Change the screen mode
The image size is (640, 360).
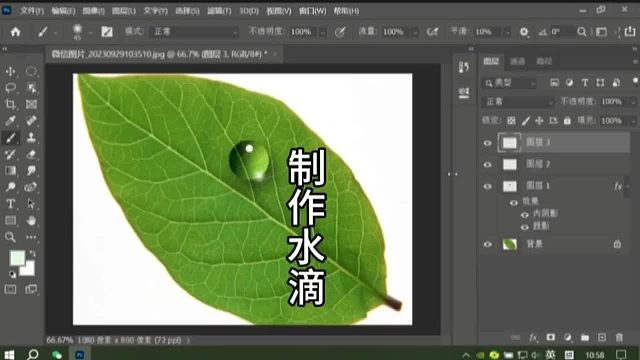click(x=31, y=289)
